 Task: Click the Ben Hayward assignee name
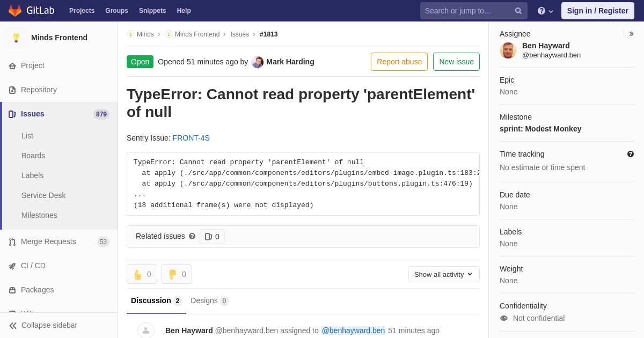[546, 46]
